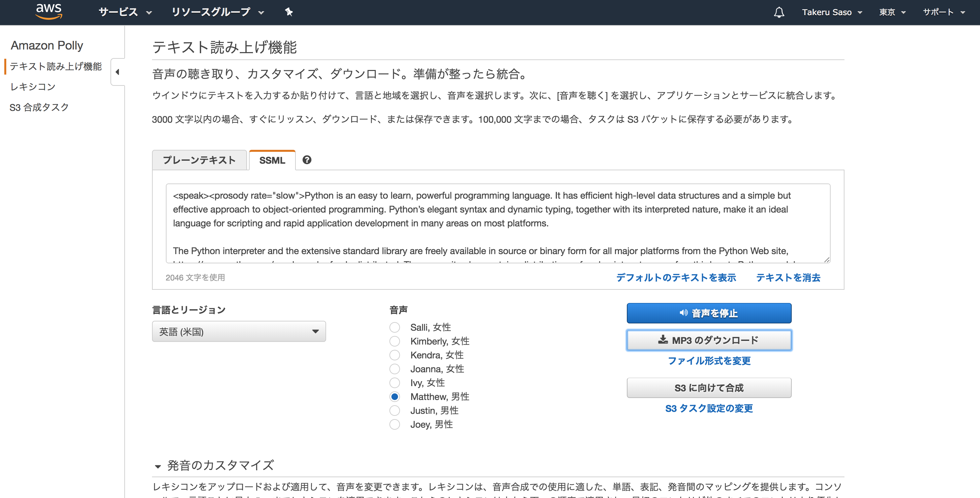This screenshot has width=980, height=498.
Task: Click the 言語とリージョン label
Action: click(x=189, y=310)
